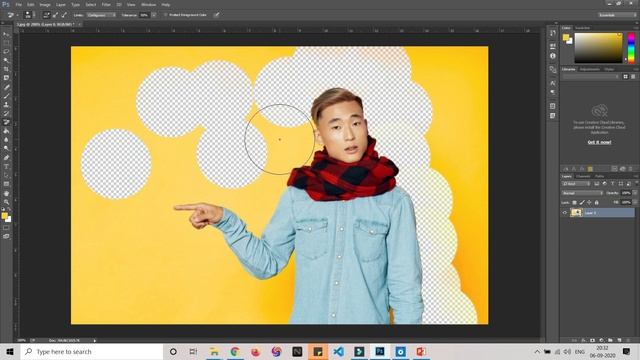Pick a shade in color field
This screenshot has height=360, width=640.
pyautogui.click(x=598, y=48)
